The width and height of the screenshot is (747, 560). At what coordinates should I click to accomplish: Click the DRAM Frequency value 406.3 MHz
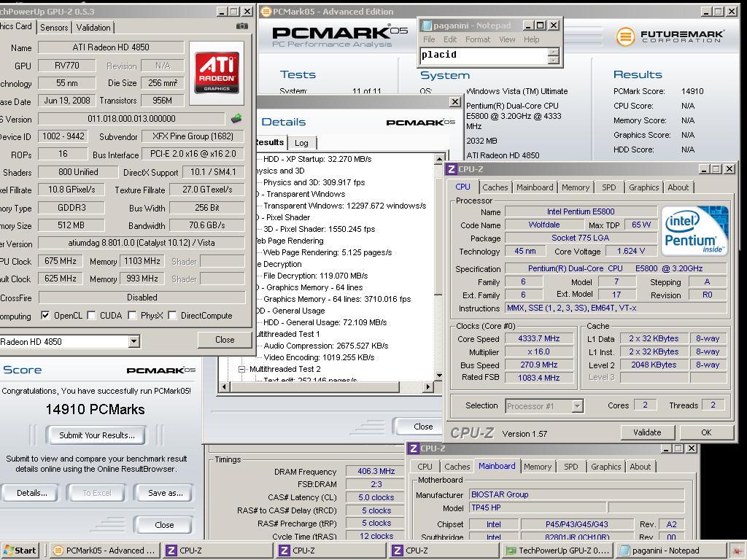(x=376, y=472)
